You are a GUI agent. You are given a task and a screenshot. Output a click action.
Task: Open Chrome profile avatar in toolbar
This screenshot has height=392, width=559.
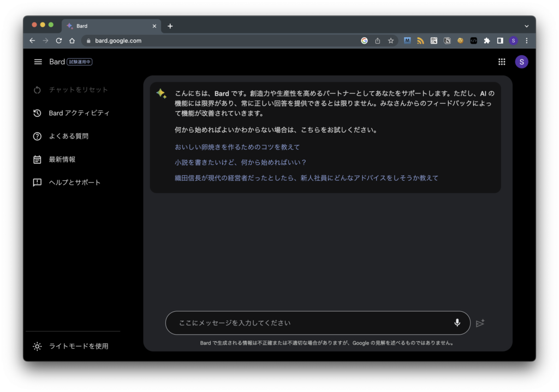(513, 40)
